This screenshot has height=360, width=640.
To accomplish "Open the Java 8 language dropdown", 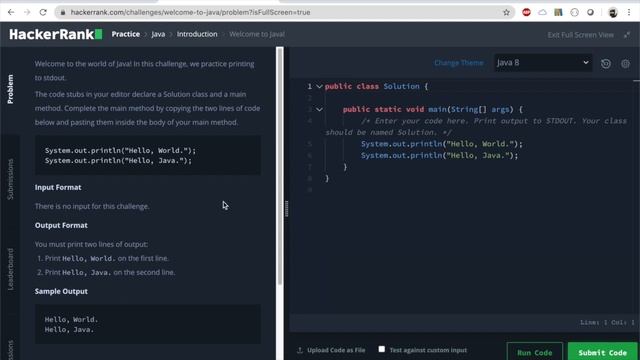I will pyautogui.click(x=543, y=63).
